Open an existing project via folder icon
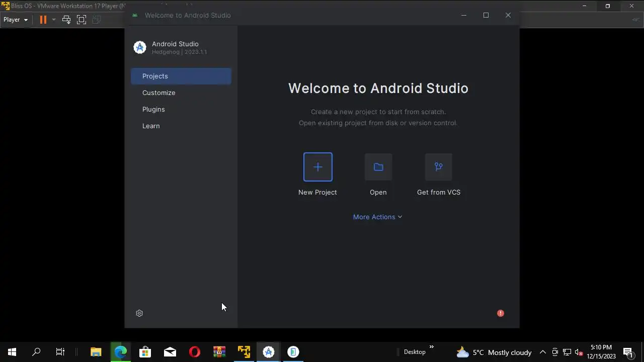The image size is (644, 362). [x=378, y=167]
